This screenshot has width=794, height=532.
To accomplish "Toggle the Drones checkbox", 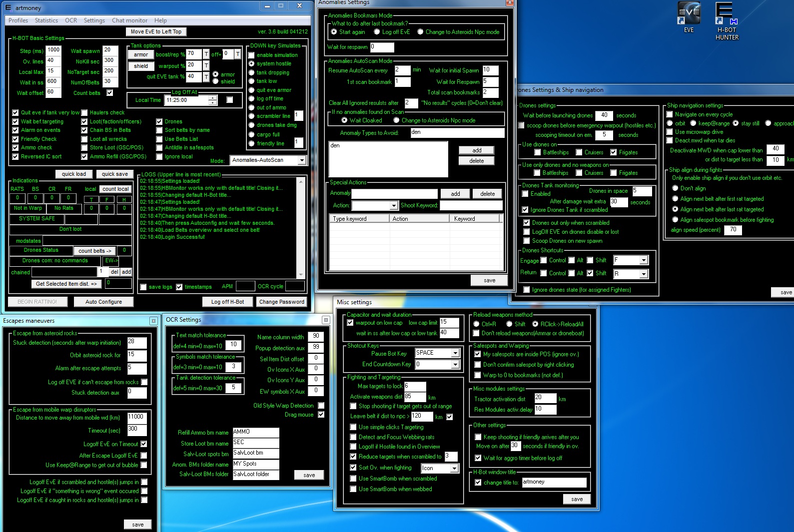I will [159, 121].
